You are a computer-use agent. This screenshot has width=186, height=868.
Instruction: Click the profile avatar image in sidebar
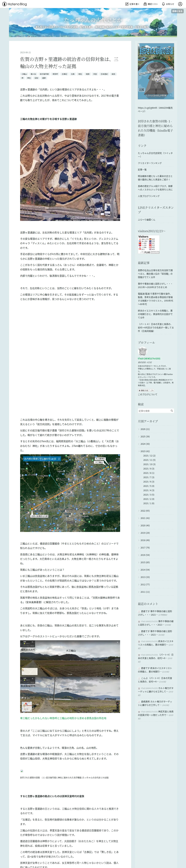coord(142,351)
